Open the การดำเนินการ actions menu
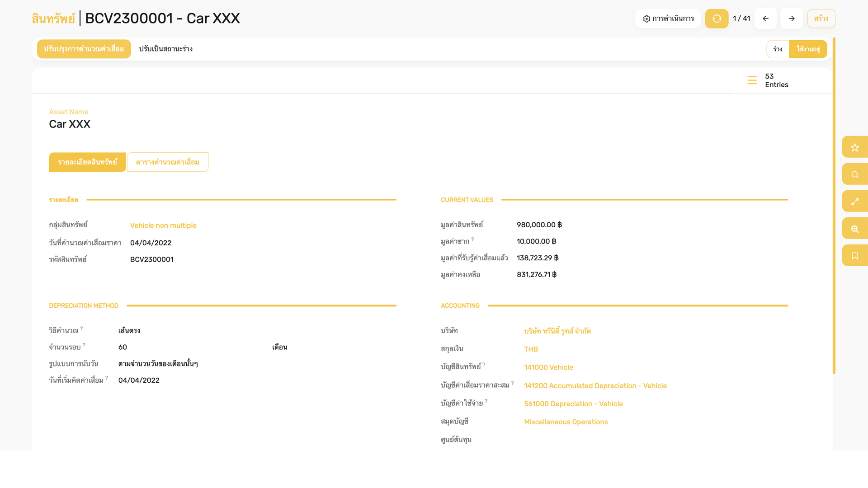 point(668,19)
